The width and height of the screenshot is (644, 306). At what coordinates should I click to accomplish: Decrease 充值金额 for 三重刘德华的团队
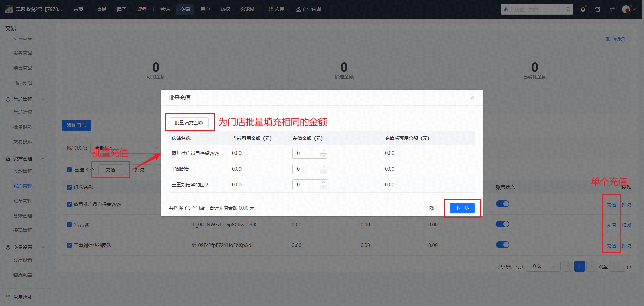pos(324,187)
